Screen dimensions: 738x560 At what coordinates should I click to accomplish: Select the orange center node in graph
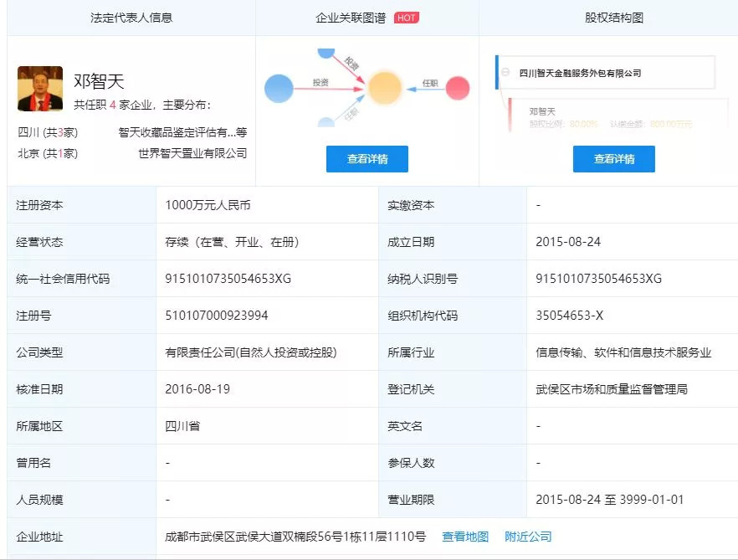tap(385, 89)
